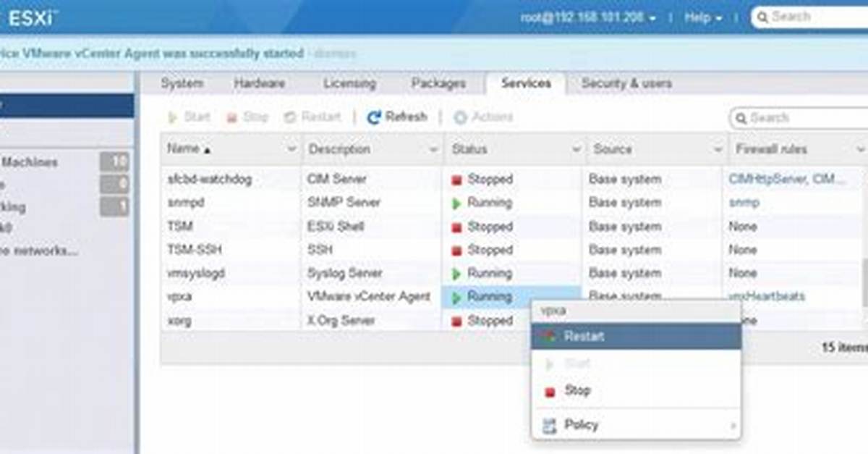Click the Running status icon for snmpd
This screenshot has width=868, height=454.
click(456, 203)
